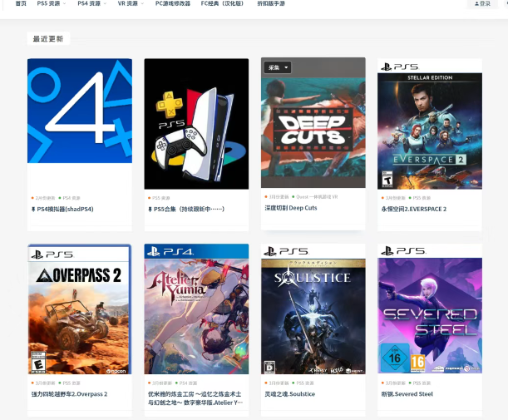Image resolution: width=508 pixels, height=420 pixels.
Task: Click PS4 资源 tag under Atelier Yumia card
Action: pyautogui.click(x=186, y=383)
